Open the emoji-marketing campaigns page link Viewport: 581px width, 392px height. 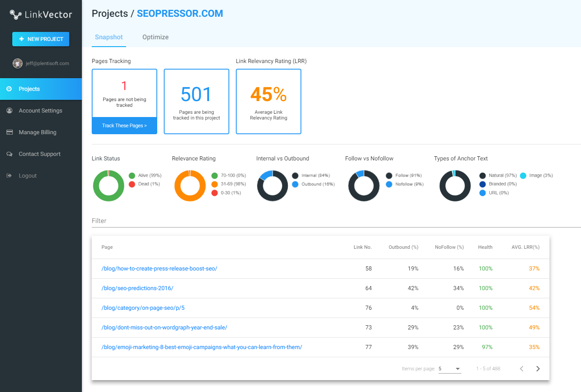(x=202, y=347)
